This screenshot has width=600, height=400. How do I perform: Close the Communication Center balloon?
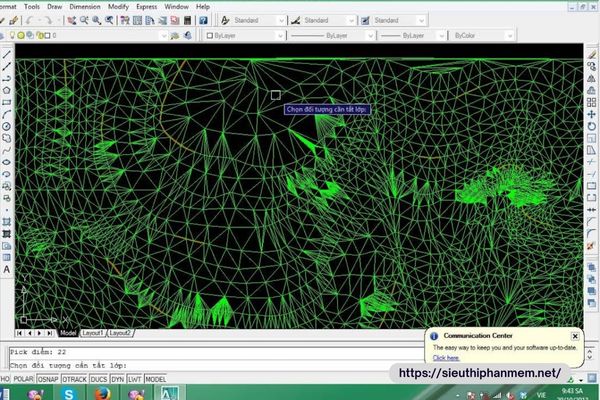(575, 336)
